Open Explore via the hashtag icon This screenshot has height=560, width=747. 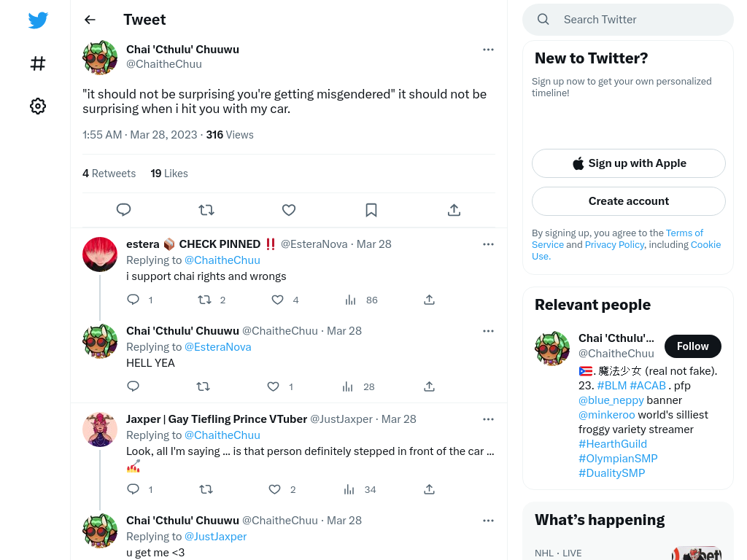pyautogui.click(x=38, y=63)
